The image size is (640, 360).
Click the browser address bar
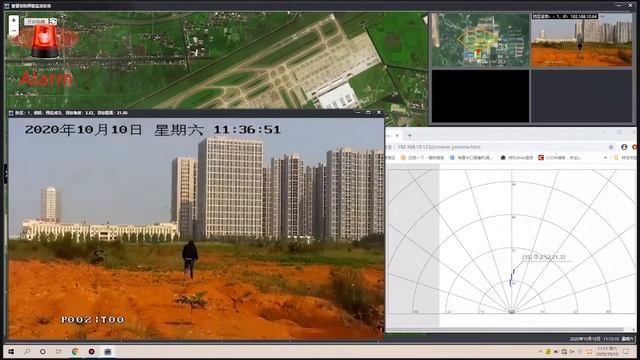[498, 147]
